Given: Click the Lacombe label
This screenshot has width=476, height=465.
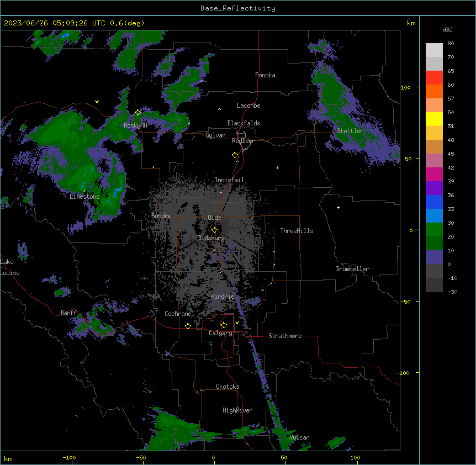Looking at the screenshot, I should (248, 105).
